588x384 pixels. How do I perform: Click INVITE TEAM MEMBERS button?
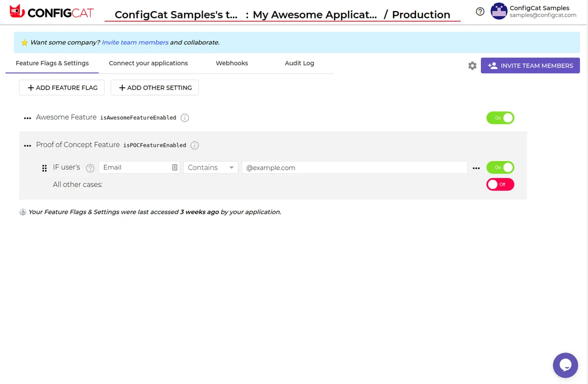point(530,65)
